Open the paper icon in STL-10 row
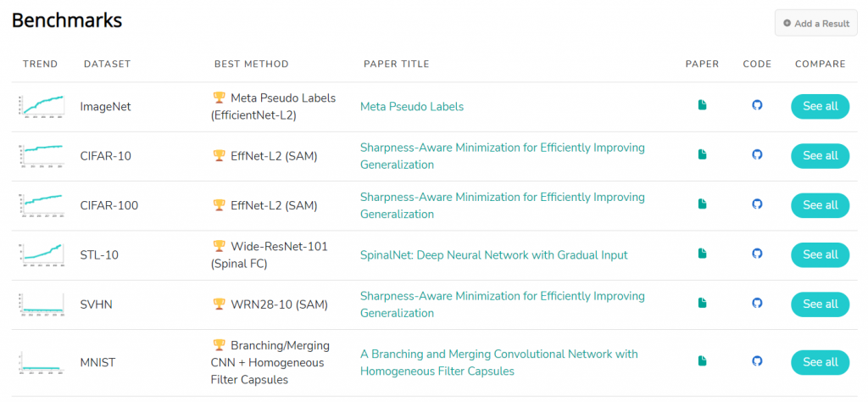The width and height of the screenshot is (868, 402). pyautogui.click(x=702, y=254)
